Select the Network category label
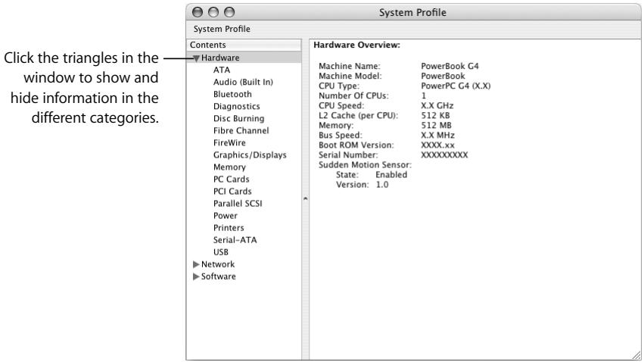 coord(218,264)
